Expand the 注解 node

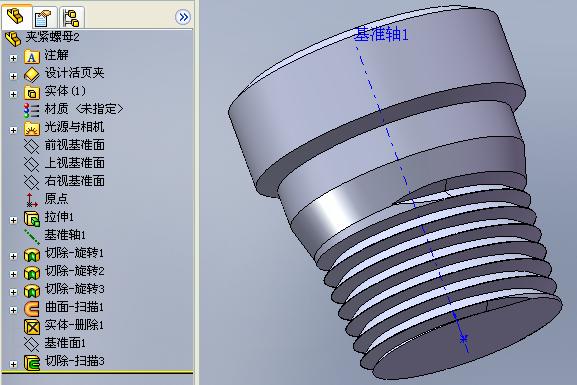tap(13, 58)
